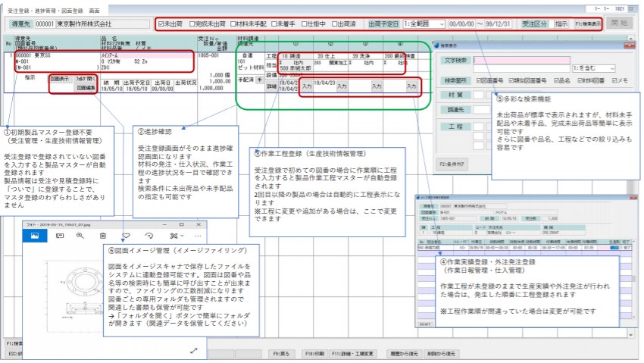Click the 履歴から復元 button
This screenshot has width=644, height=363.
click(x=404, y=354)
